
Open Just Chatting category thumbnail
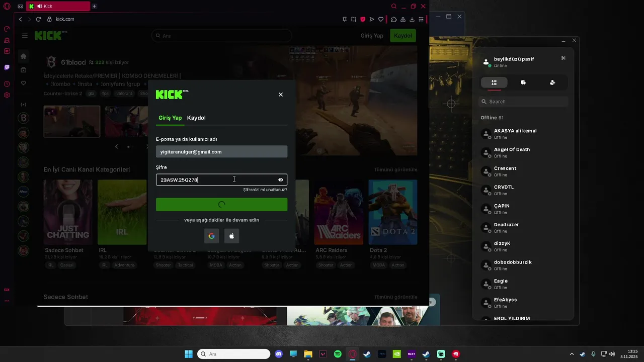coord(68,212)
